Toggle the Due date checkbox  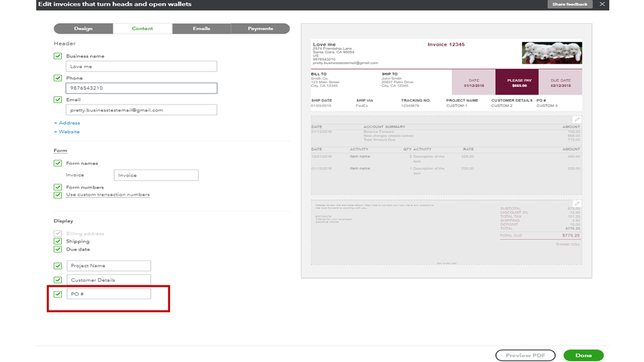(x=58, y=249)
